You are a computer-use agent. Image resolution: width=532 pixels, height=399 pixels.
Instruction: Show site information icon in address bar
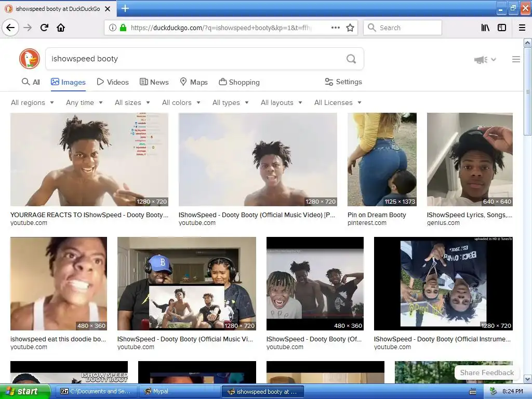click(112, 28)
